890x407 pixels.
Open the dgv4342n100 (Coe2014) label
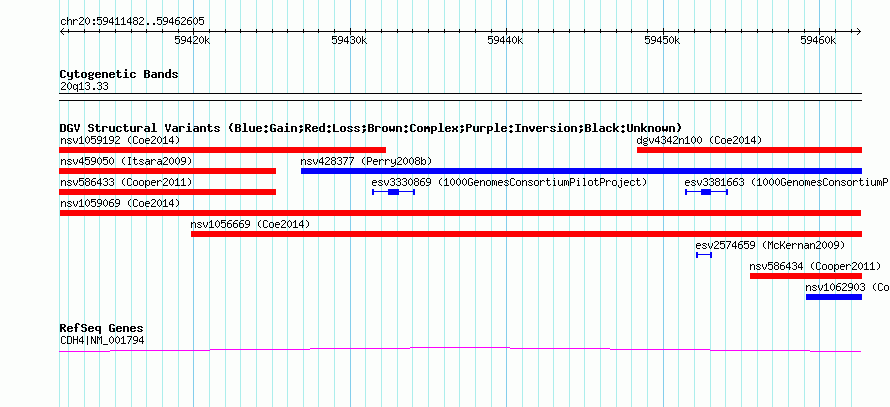[699, 140]
